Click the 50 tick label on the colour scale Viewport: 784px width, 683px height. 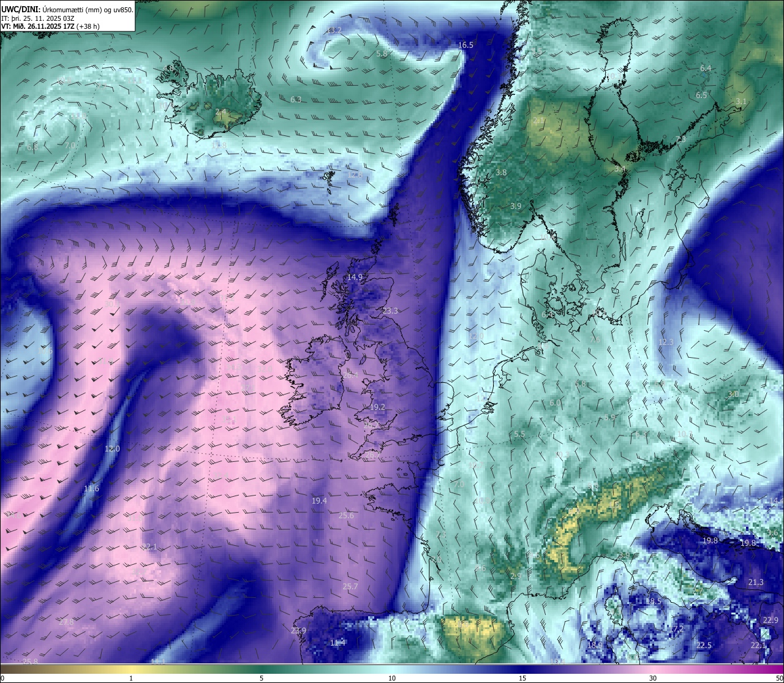(779, 678)
